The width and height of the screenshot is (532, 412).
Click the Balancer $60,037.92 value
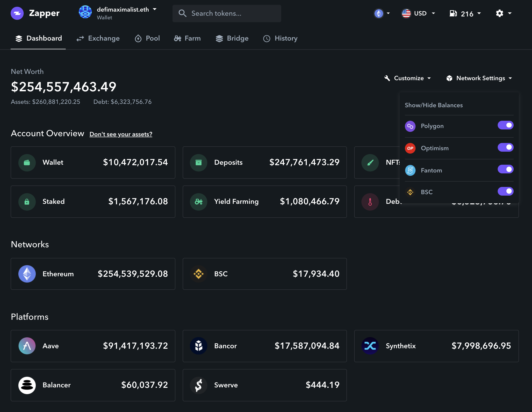point(144,385)
